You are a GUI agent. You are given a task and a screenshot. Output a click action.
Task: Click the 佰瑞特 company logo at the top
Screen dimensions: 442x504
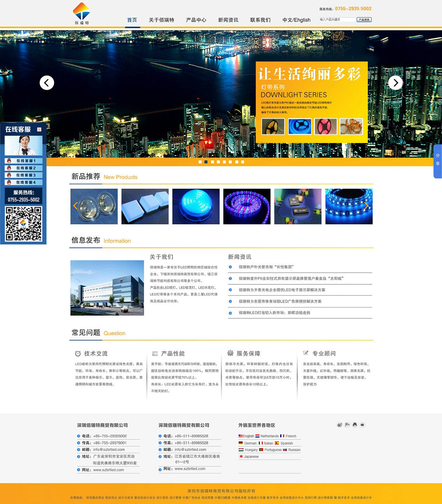click(x=81, y=13)
